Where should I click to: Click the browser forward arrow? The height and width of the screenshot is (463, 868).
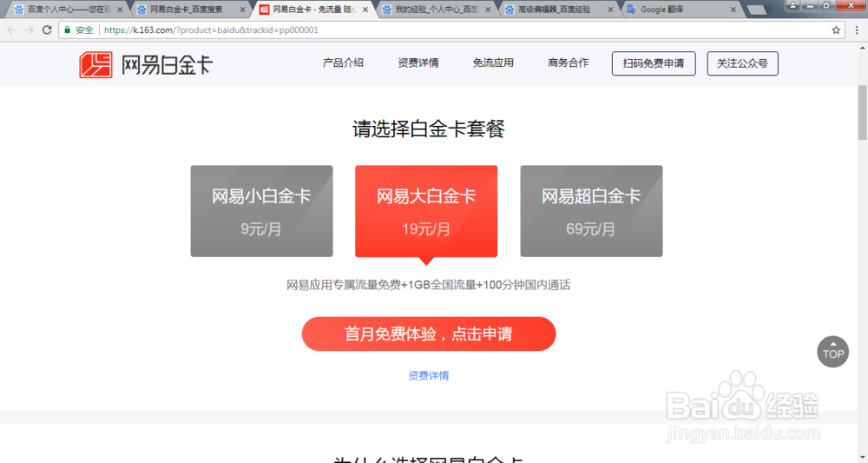pyautogui.click(x=30, y=30)
